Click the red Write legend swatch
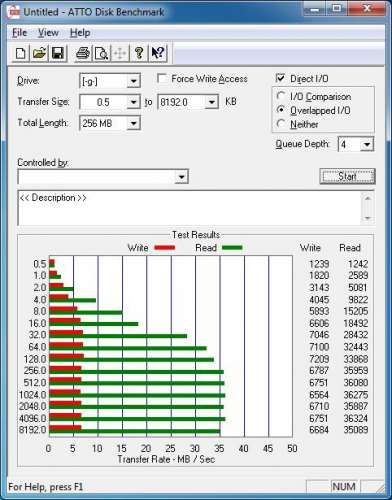The image size is (392, 500). point(165,248)
